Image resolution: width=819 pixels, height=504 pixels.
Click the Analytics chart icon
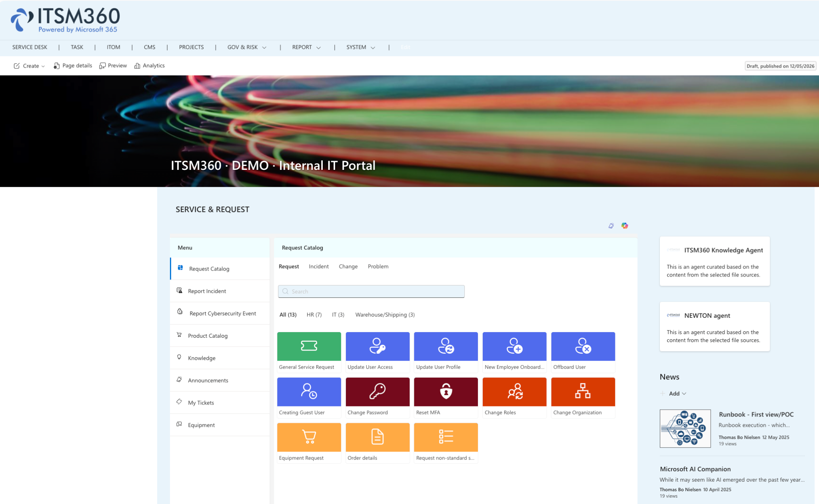point(137,66)
